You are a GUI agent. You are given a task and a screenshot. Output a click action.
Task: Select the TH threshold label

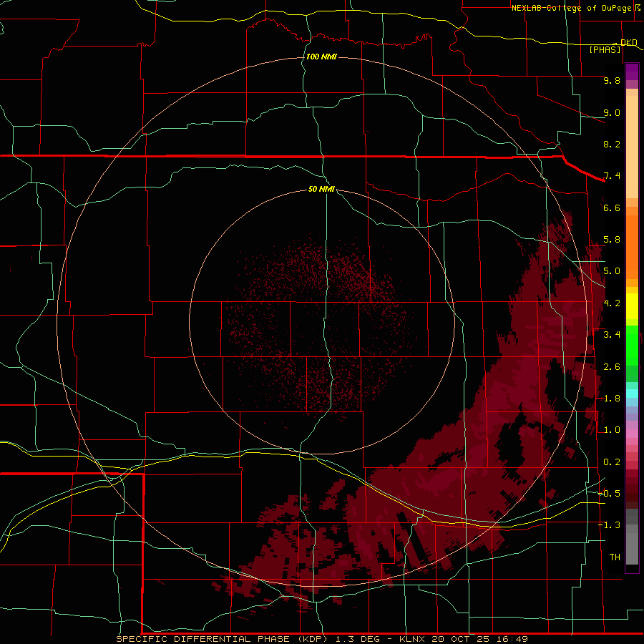615,557
